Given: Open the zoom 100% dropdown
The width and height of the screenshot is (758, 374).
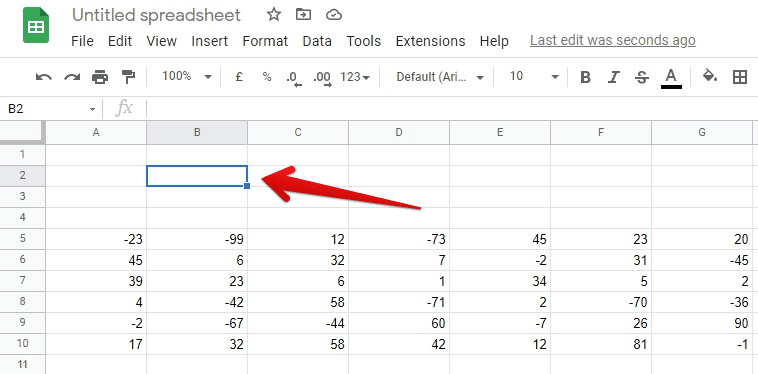Looking at the screenshot, I should point(187,76).
